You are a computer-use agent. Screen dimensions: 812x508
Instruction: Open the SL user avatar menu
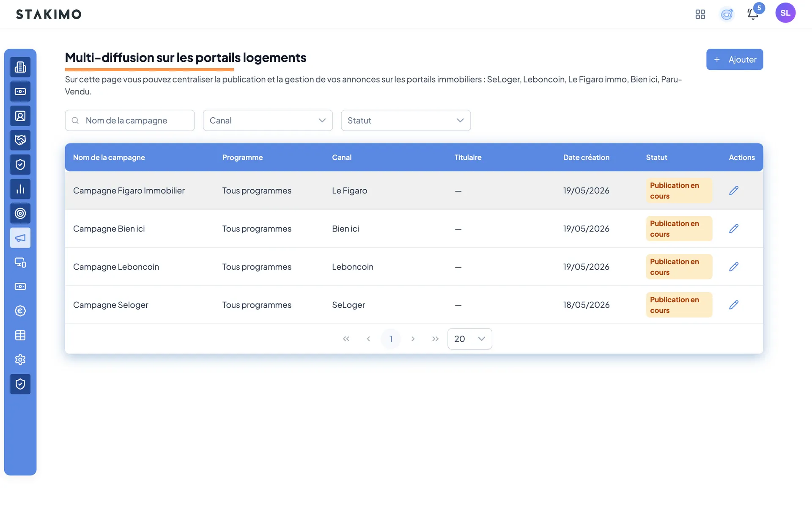[x=785, y=13]
